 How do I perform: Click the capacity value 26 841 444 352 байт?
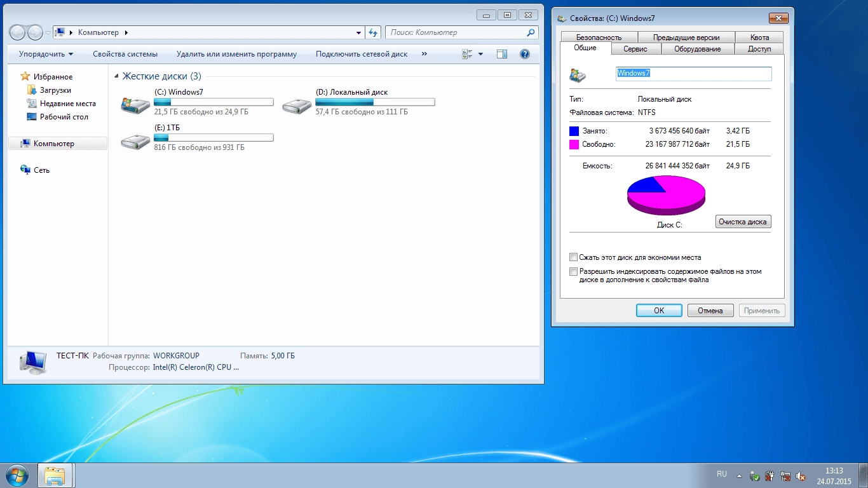click(677, 166)
